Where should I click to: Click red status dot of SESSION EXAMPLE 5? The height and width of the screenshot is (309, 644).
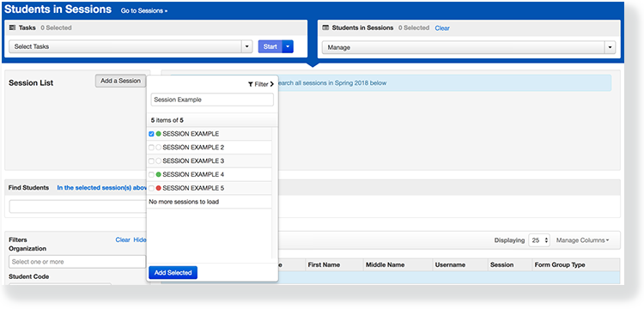[x=159, y=188]
